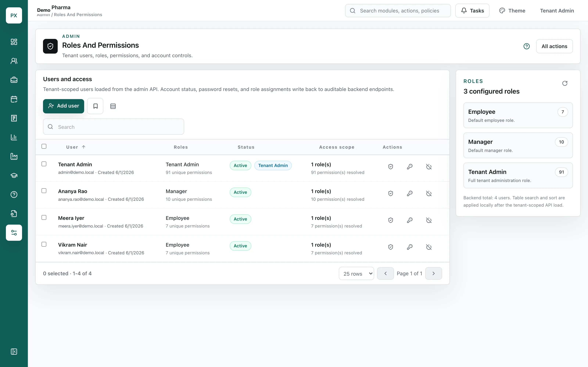The image size is (588, 367).
Task: Collapse the sidebar panel icon at bottom
Action: (x=14, y=351)
